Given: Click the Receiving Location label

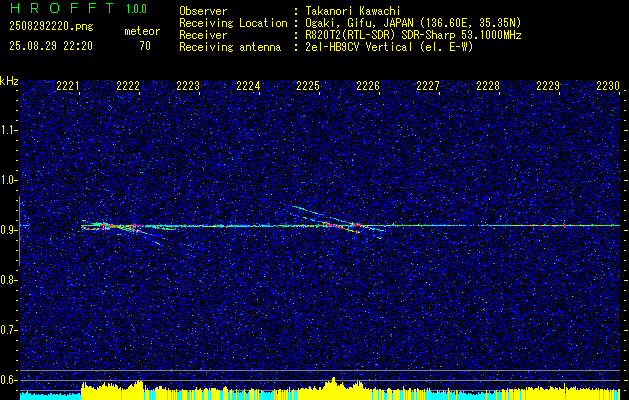Looking at the screenshot, I should (x=233, y=23).
